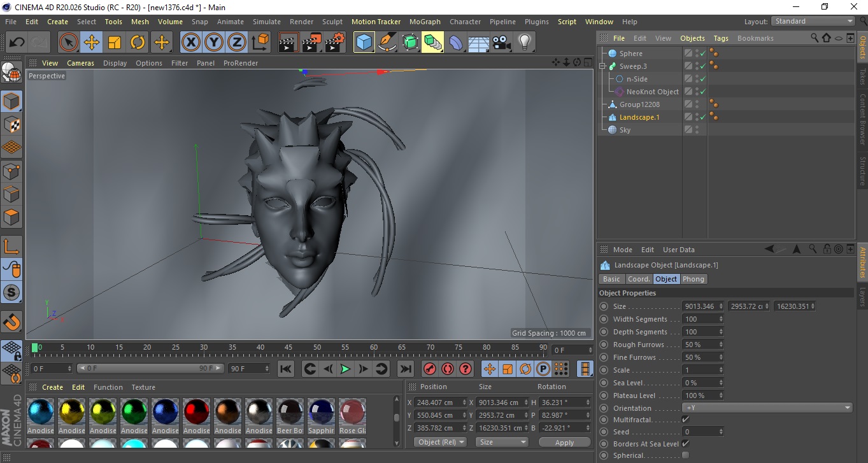Screen dimensions: 868x463
Task: Click the Width Segments stepper arrows
Action: coord(721,319)
